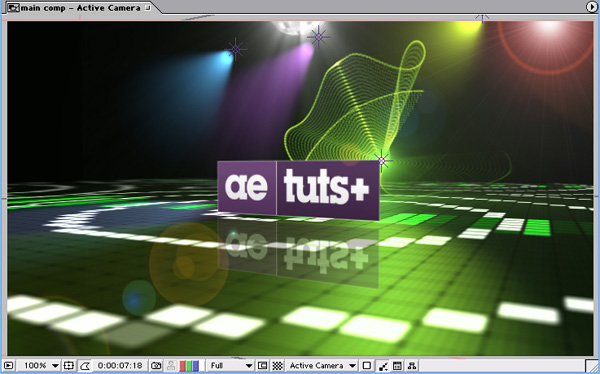
Task: Open the Timeline button in viewer bar
Action: [397, 366]
